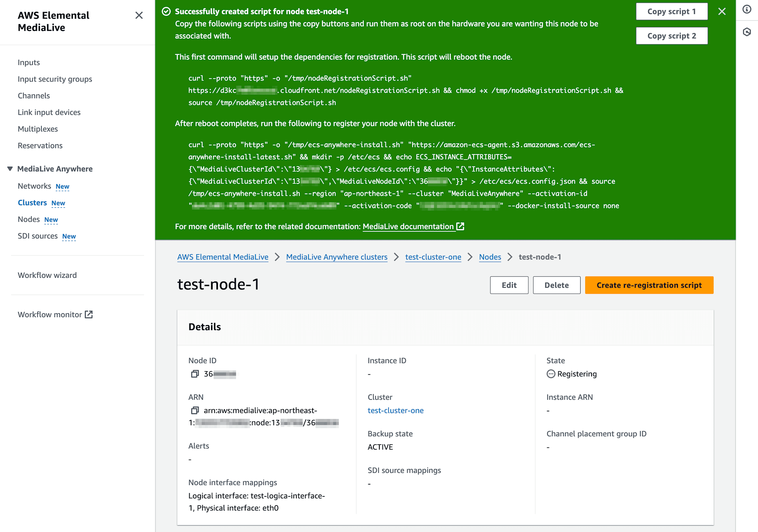Open Nodes in the sidebar

pos(29,219)
